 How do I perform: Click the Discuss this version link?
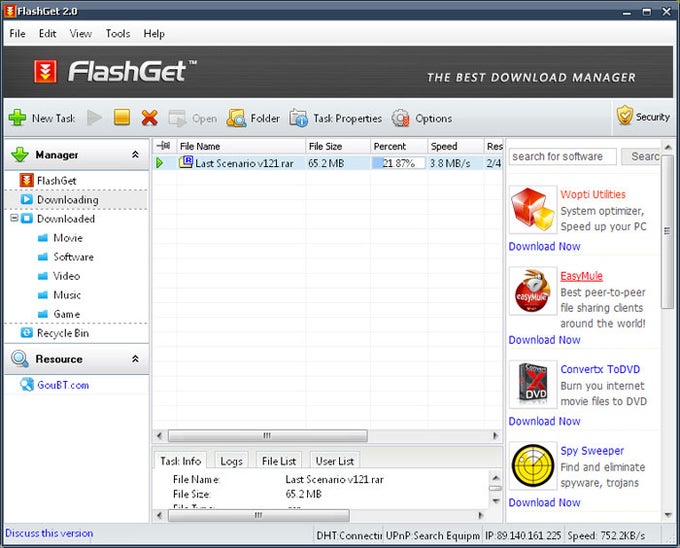click(x=49, y=533)
